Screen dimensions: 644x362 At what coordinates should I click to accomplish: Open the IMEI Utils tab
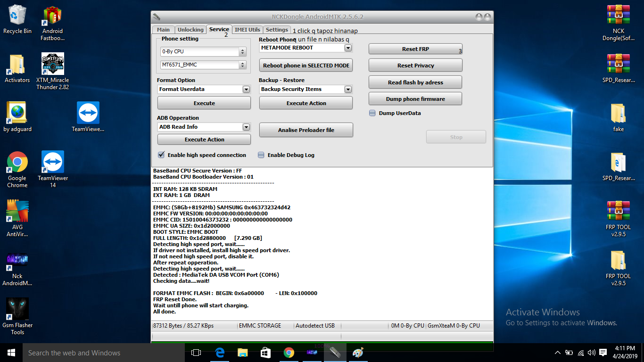pos(248,30)
